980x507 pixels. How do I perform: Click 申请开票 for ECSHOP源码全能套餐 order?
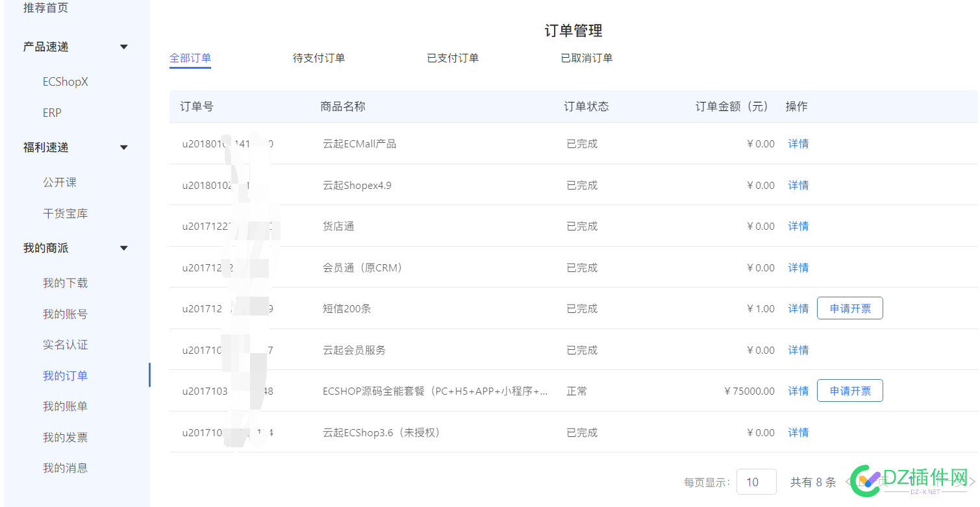[850, 391]
